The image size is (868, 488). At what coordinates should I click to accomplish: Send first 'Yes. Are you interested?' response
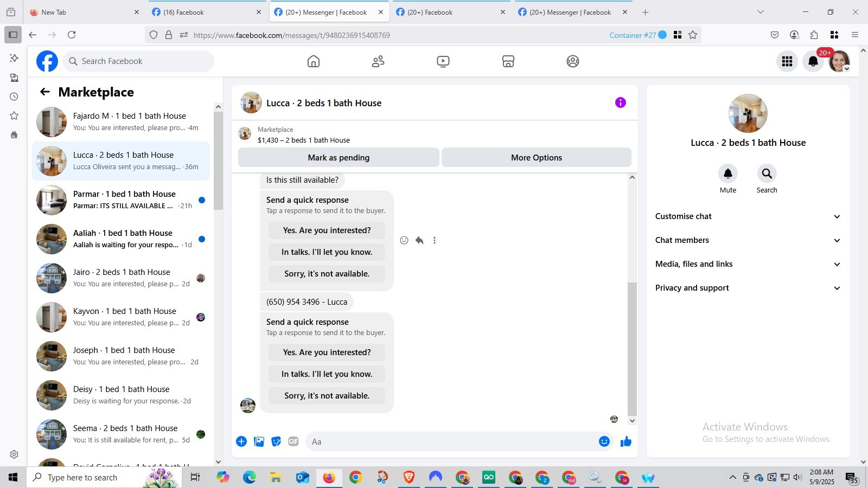327,230
